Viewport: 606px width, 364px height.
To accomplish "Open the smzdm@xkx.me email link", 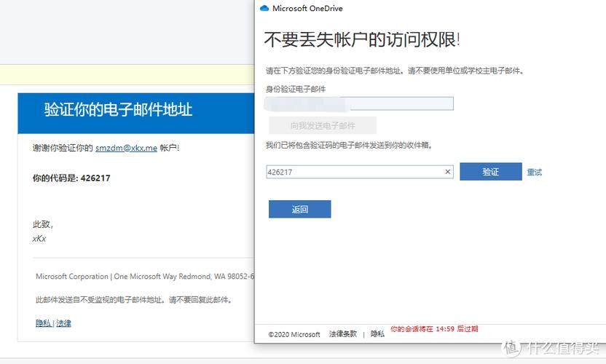I will click(127, 148).
